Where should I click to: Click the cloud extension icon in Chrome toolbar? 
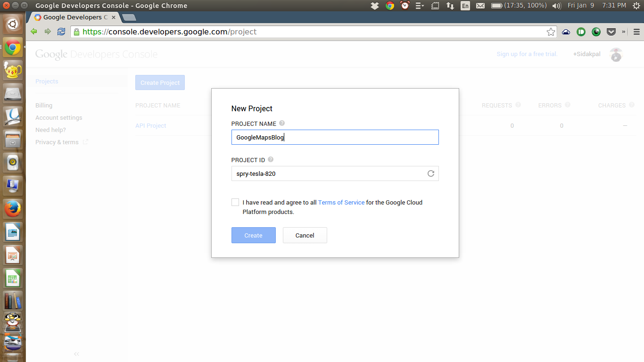(x=566, y=32)
